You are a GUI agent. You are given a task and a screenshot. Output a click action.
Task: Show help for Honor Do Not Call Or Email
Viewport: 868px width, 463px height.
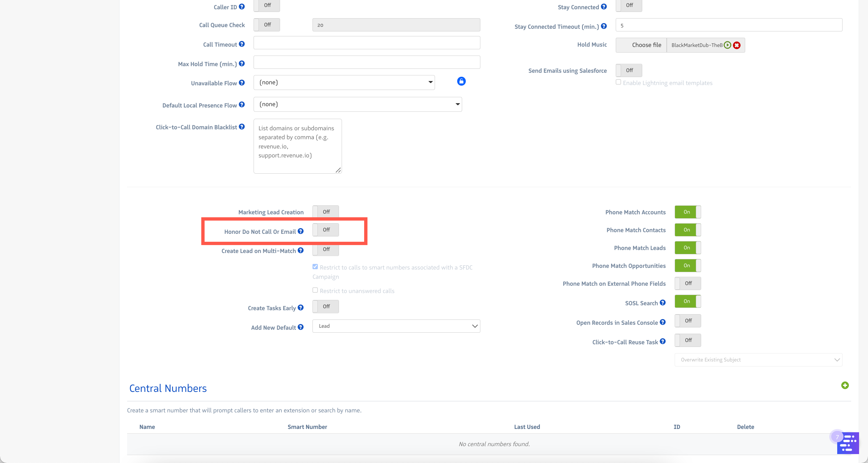(x=301, y=231)
